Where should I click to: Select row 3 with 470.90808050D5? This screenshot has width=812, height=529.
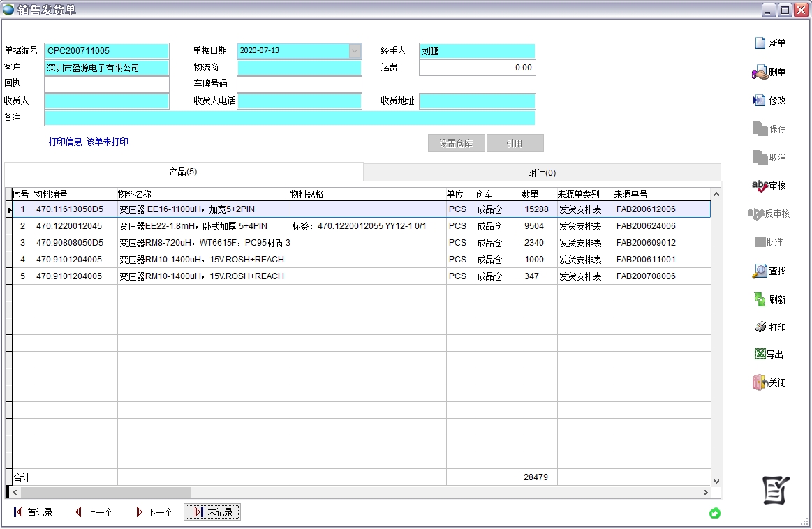[x=69, y=243]
